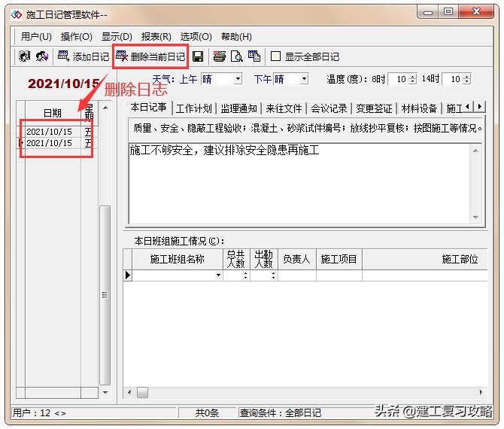The width and height of the screenshot is (504, 429).
Task: Expand the 上午 weather dropdown
Action: [x=238, y=78]
